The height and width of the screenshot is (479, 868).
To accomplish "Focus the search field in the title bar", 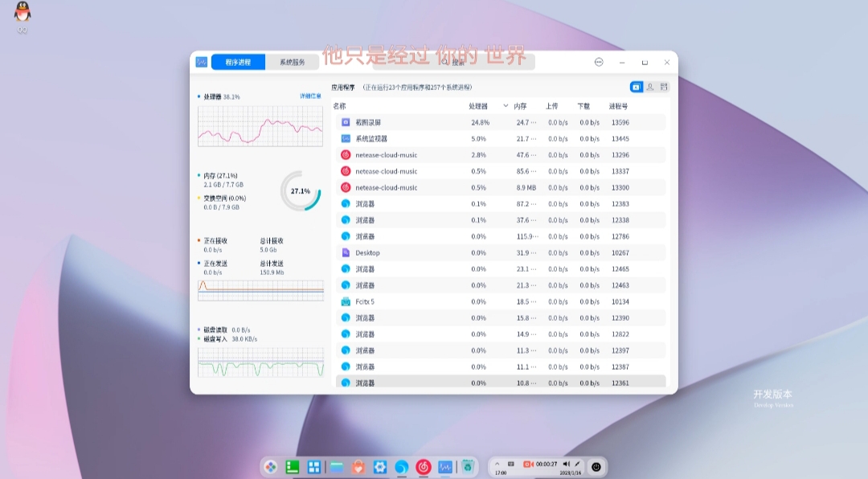I will [x=454, y=63].
